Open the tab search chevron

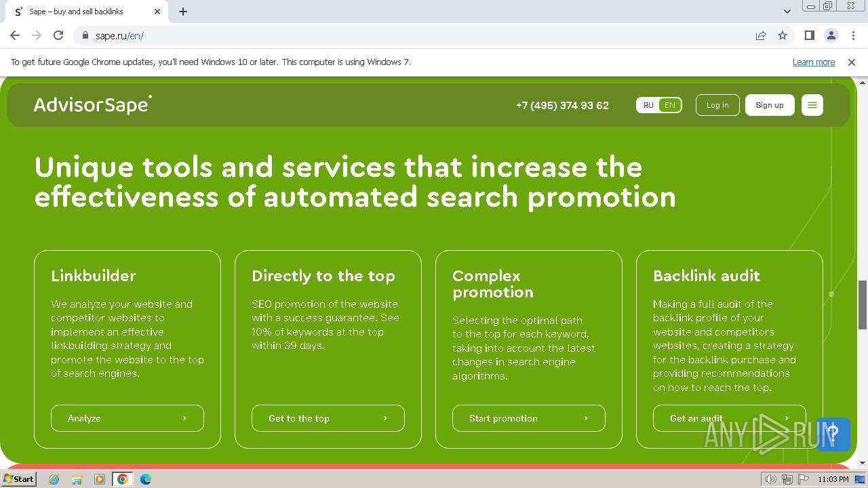787,12
